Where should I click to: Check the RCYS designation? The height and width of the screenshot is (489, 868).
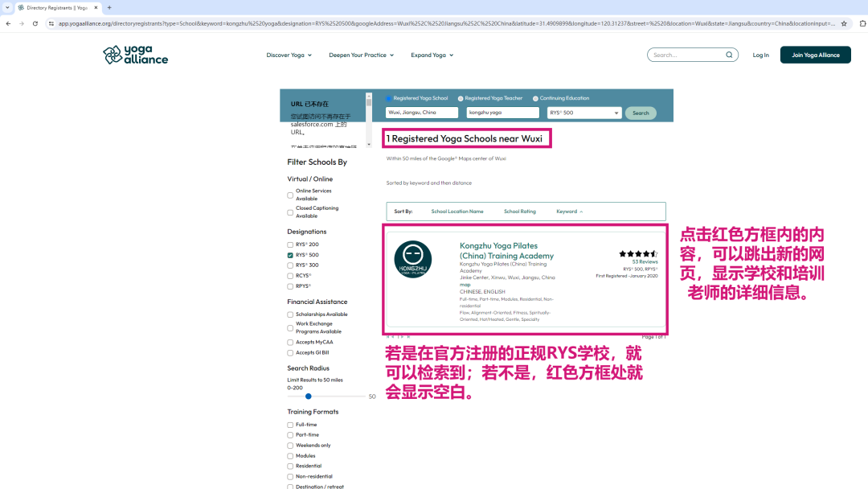click(290, 276)
